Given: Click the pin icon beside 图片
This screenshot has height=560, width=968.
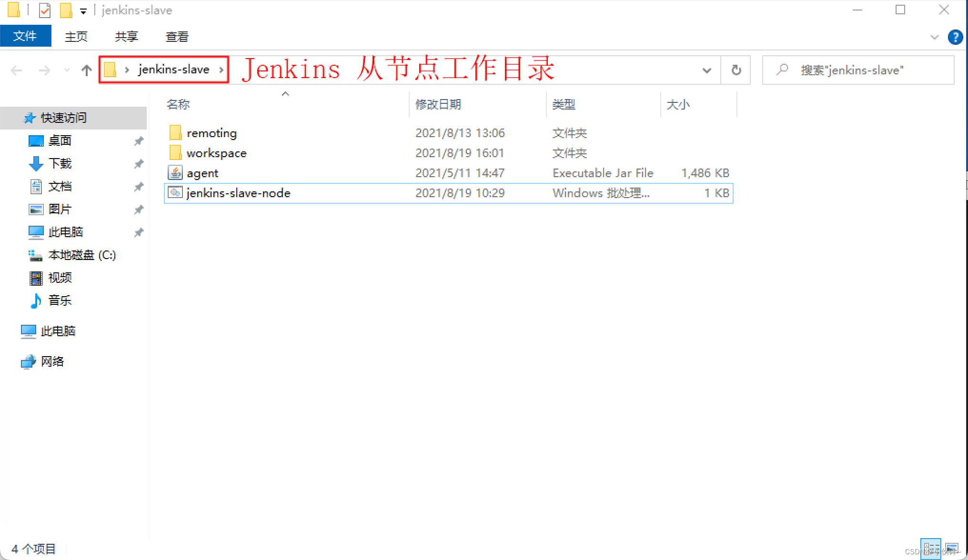Looking at the screenshot, I should [x=139, y=210].
